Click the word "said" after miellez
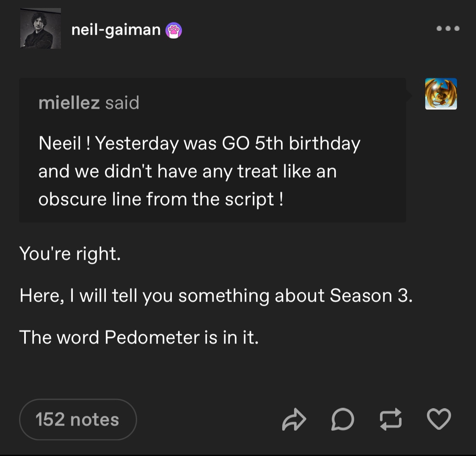The width and height of the screenshot is (476, 456). (122, 103)
